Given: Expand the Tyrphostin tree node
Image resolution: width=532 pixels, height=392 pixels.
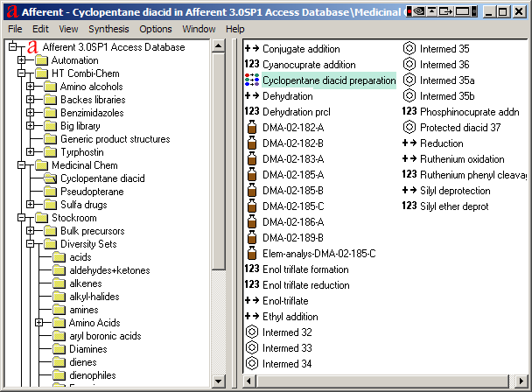Looking at the screenshot, I should click(x=31, y=152).
